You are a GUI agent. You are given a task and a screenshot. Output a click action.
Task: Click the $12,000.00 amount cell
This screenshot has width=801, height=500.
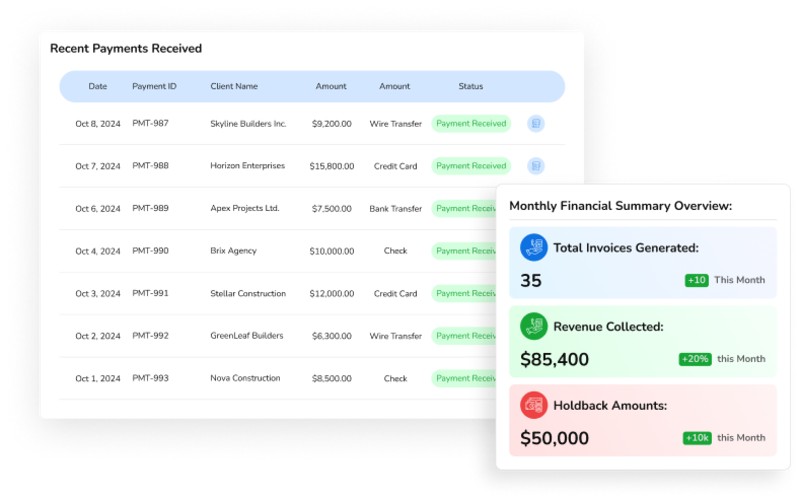point(332,293)
